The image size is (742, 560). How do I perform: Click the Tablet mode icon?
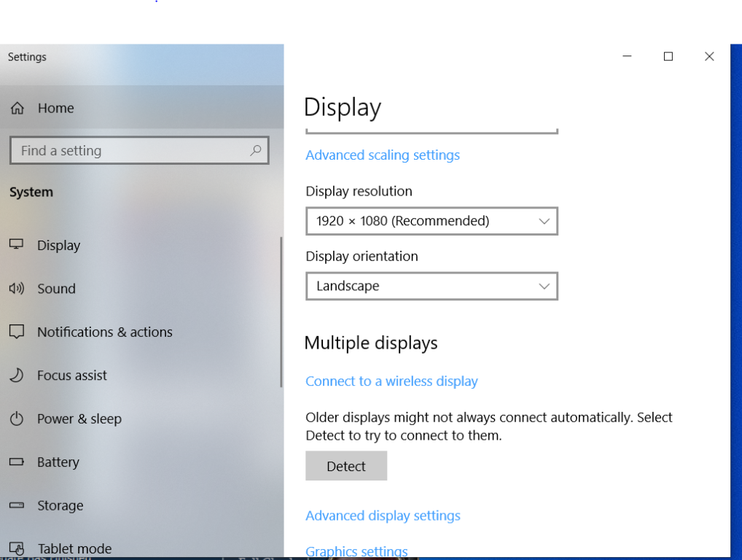point(16,548)
